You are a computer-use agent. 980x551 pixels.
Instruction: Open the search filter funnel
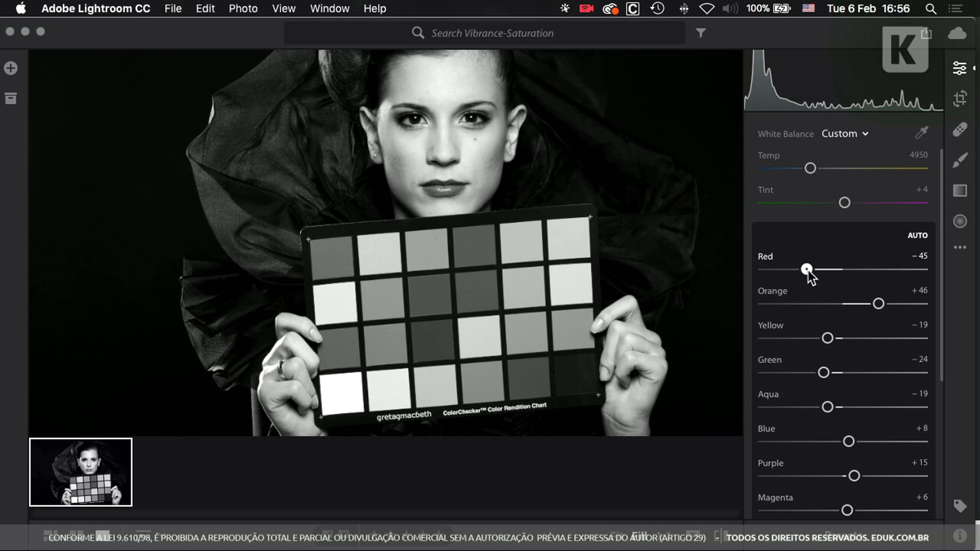tap(701, 33)
